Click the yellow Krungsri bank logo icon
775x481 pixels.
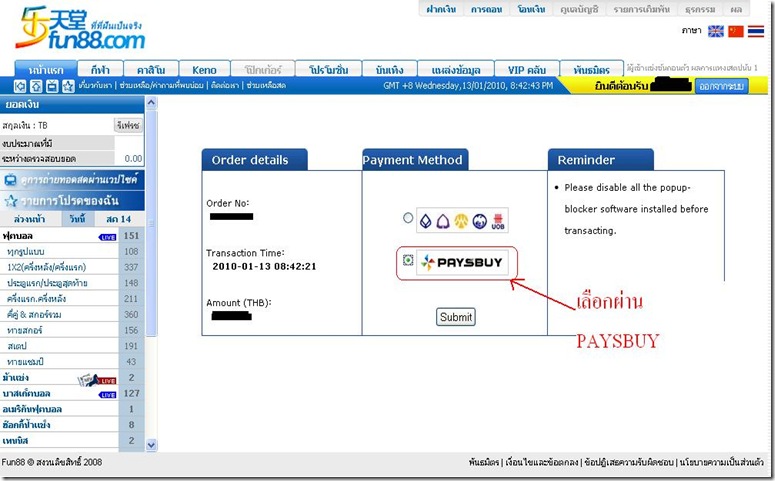pyautogui.click(x=461, y=221)
